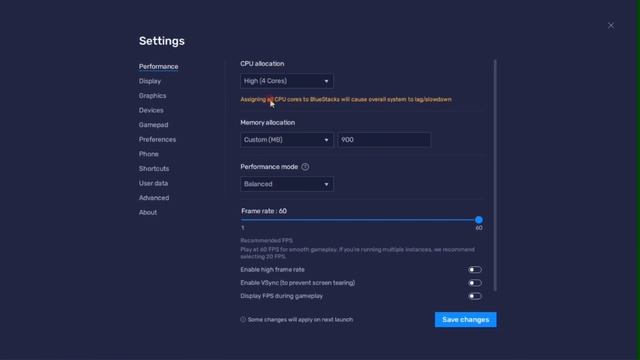Viewport: 640px width, 360px height.
Task: Go to Graphics settings
Action: 152,96
